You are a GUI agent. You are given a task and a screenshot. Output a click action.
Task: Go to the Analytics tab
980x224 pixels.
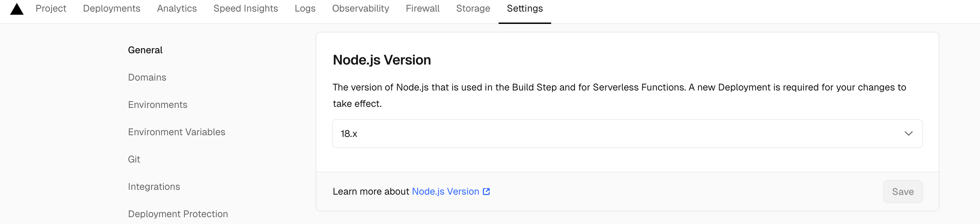177,9
